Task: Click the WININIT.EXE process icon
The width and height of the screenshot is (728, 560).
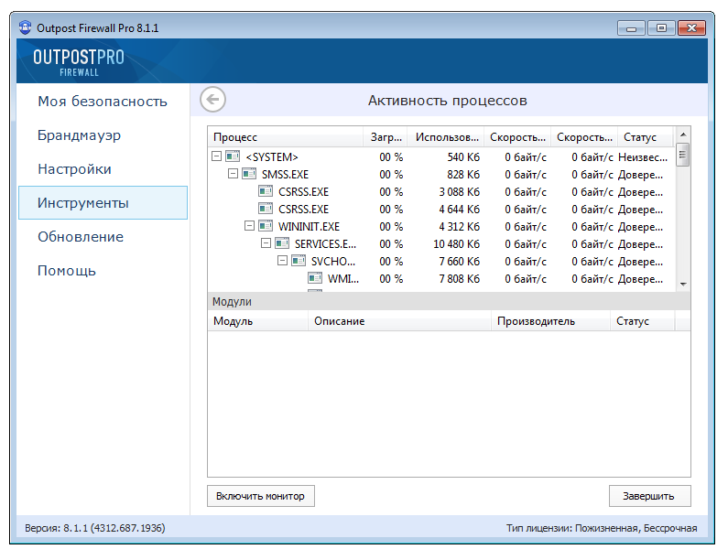Action: click(266, 226)
